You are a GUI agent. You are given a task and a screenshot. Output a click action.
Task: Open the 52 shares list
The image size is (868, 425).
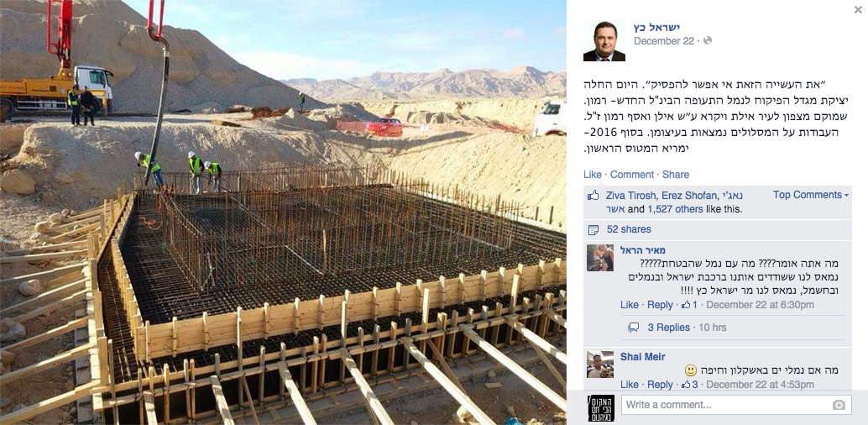[x=628, y=229]
